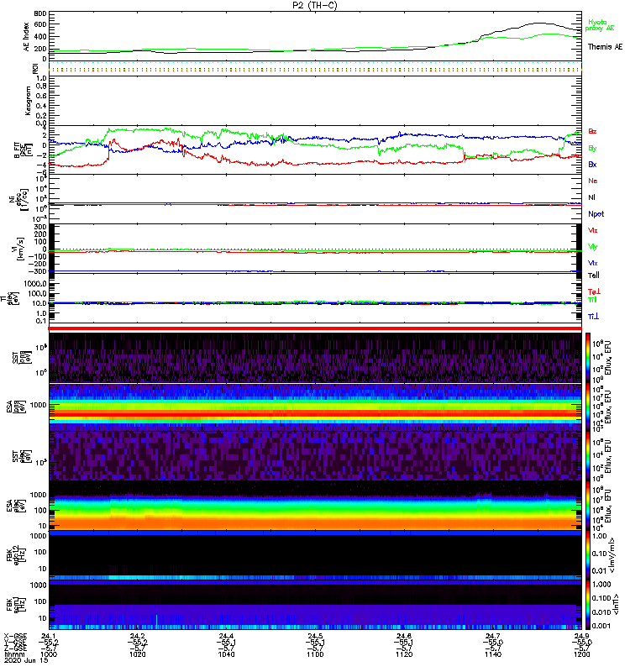Select the red 'Viz' velocity legend label

coord(592,230)
